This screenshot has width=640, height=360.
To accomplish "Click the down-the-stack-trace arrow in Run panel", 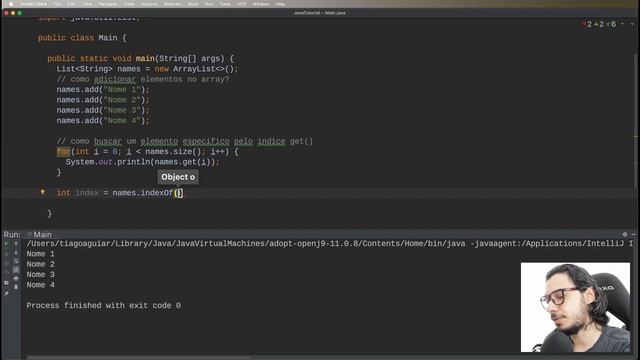I will click(16, 253).
